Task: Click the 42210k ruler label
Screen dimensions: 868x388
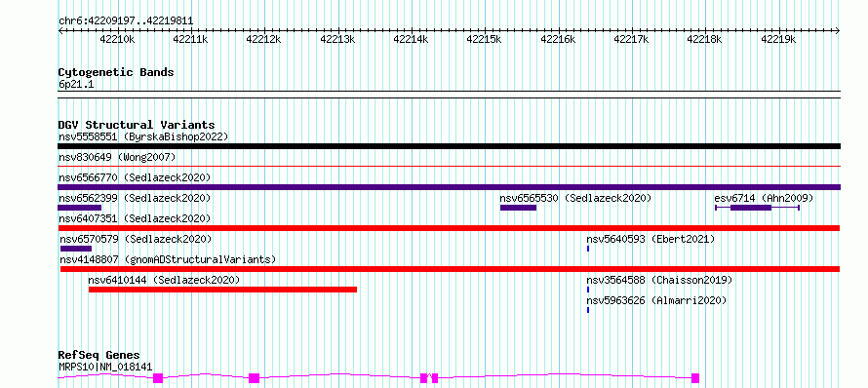Action: 117,39
